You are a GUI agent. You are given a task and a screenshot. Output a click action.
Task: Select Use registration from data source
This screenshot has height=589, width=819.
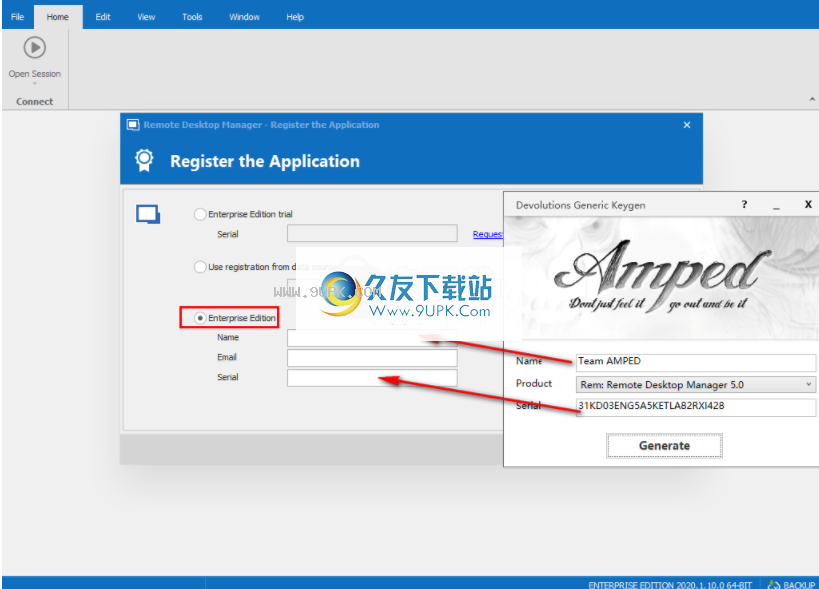(x=200, y=267)
